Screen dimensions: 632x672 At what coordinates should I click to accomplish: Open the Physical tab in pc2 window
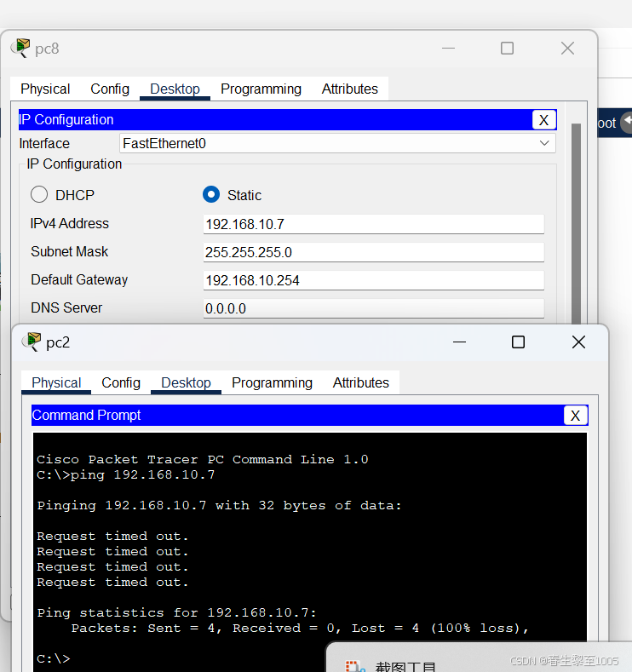56,382
